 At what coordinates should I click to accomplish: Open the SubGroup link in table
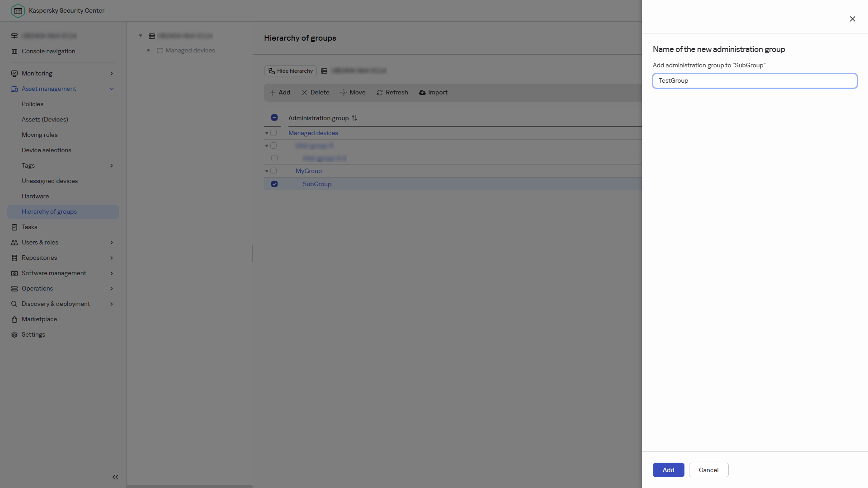pyautogui.click(x=317, y=184)
